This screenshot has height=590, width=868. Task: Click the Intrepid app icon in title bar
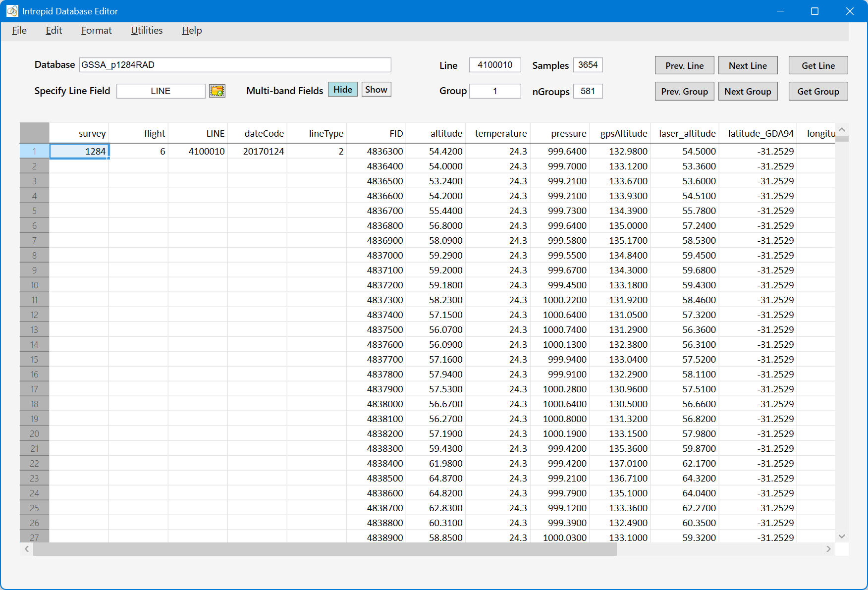(x=12, y=11)
